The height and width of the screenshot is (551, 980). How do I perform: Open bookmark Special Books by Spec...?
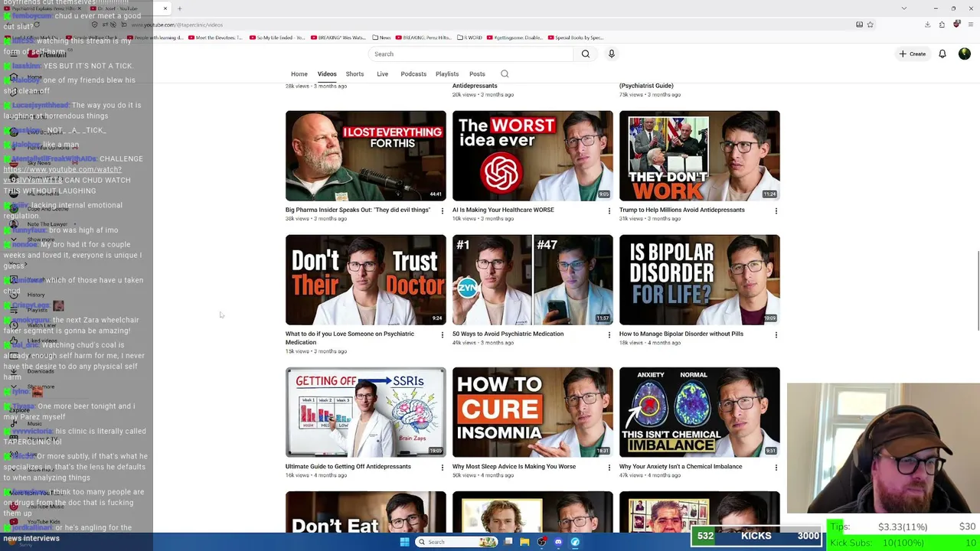(574, 37)
